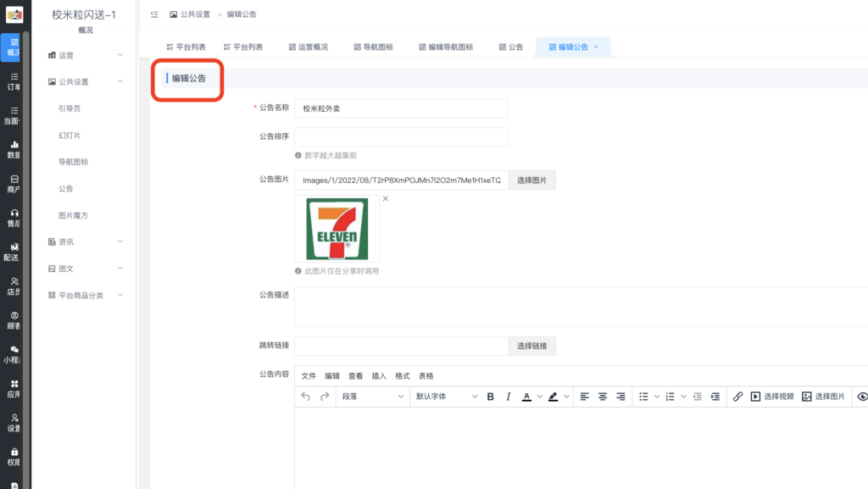Screen dimensions: 868x489
Task: Insert a hyperlink in the editor toolbar
Action: pyautogui.click(x=737, y=396)
